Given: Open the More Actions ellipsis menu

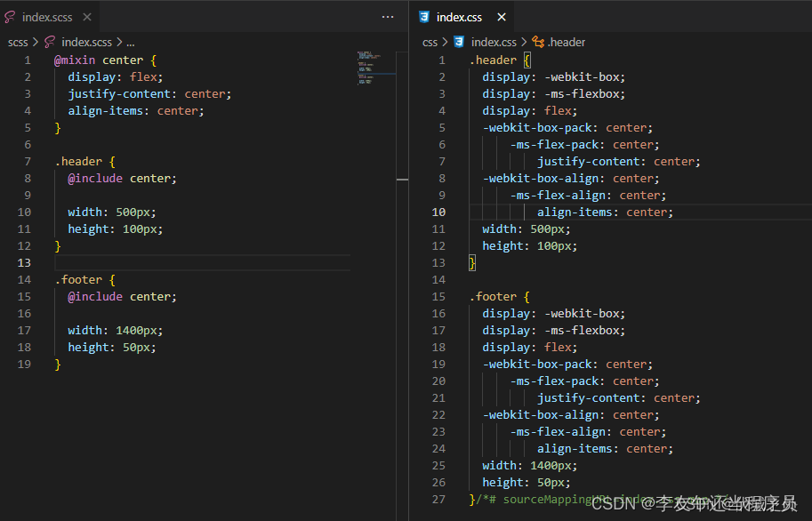Looking at the screenshot, I should point(387,16).
